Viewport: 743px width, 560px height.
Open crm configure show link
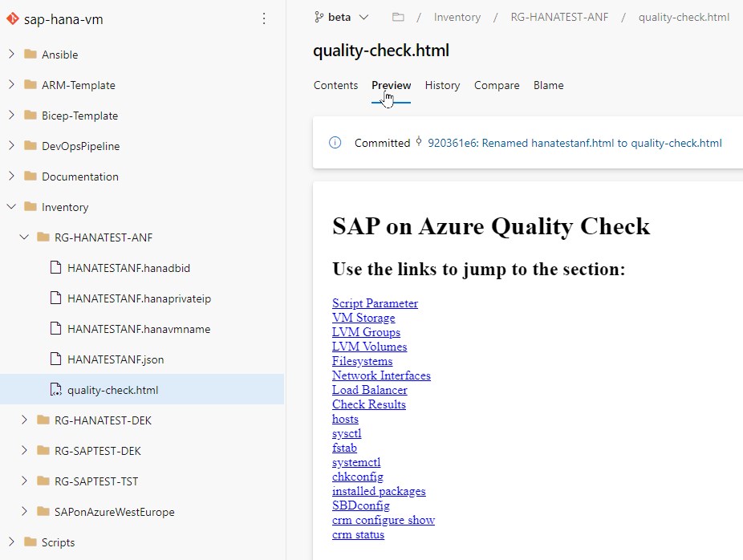[x=384, y=520]
